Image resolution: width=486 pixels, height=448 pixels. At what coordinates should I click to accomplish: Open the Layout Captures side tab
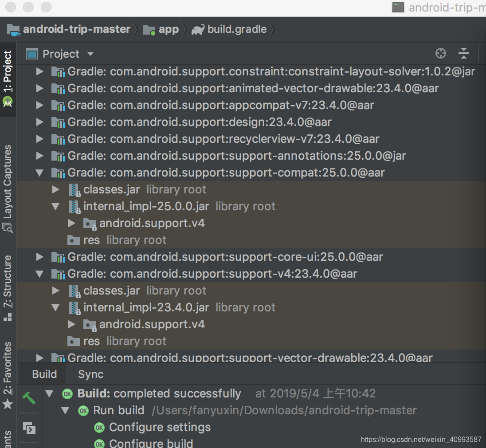coord(8,189)
